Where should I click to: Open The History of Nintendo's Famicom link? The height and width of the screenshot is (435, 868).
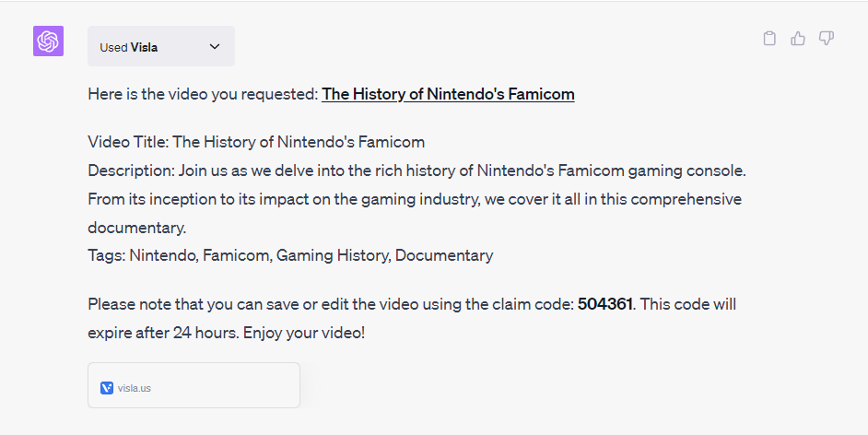448,94
